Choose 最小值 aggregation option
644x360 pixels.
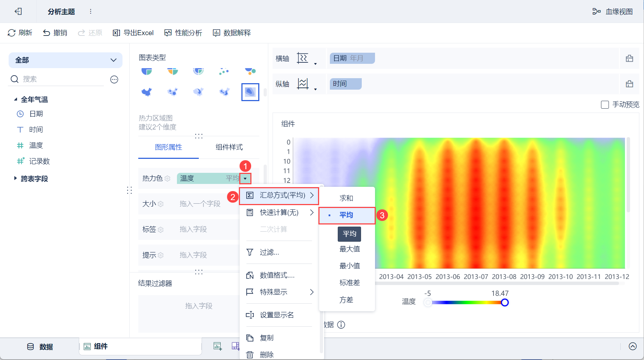[x=347, y=266]
